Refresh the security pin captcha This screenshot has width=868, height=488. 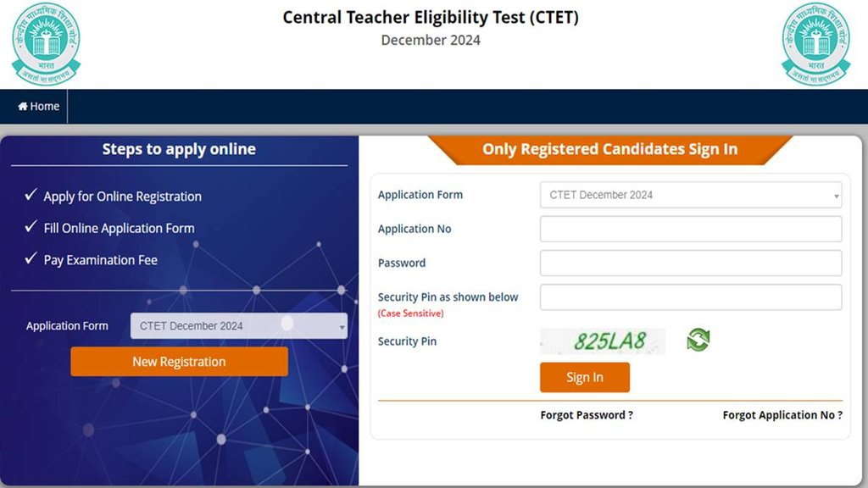pos(698,341)
